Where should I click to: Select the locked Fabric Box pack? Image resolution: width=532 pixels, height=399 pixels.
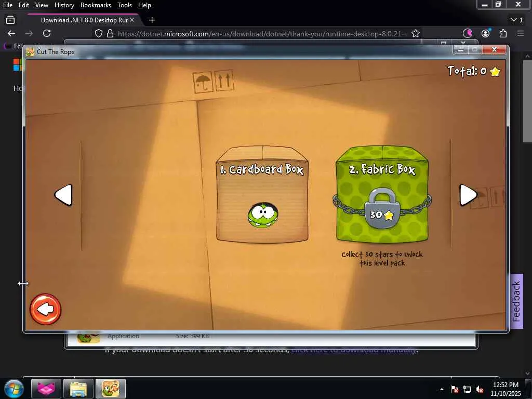pyautogui.click(x=382, y=194)
